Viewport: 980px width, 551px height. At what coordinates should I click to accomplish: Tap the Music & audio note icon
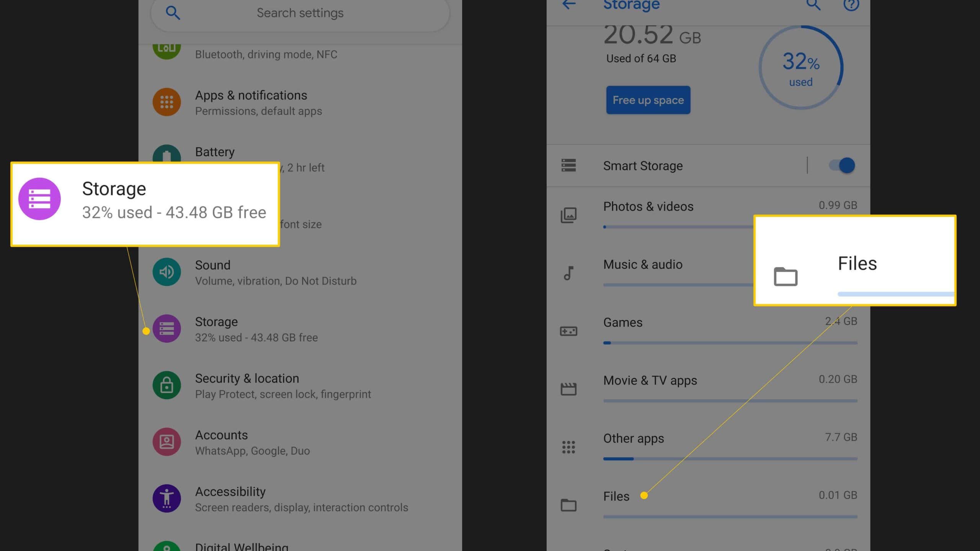tap(568, 273)
